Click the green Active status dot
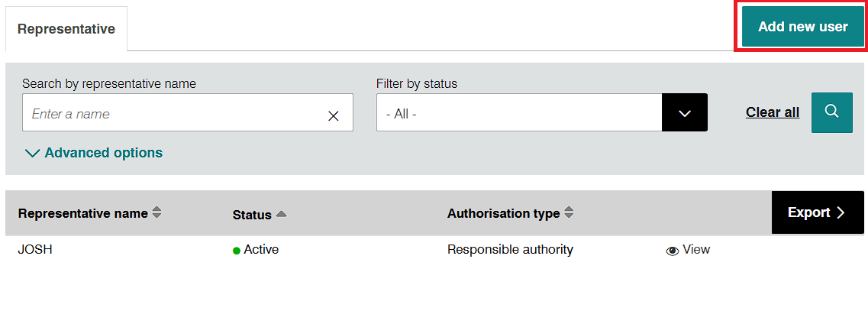This screenshot has width=868, height=311. (237, 250)
